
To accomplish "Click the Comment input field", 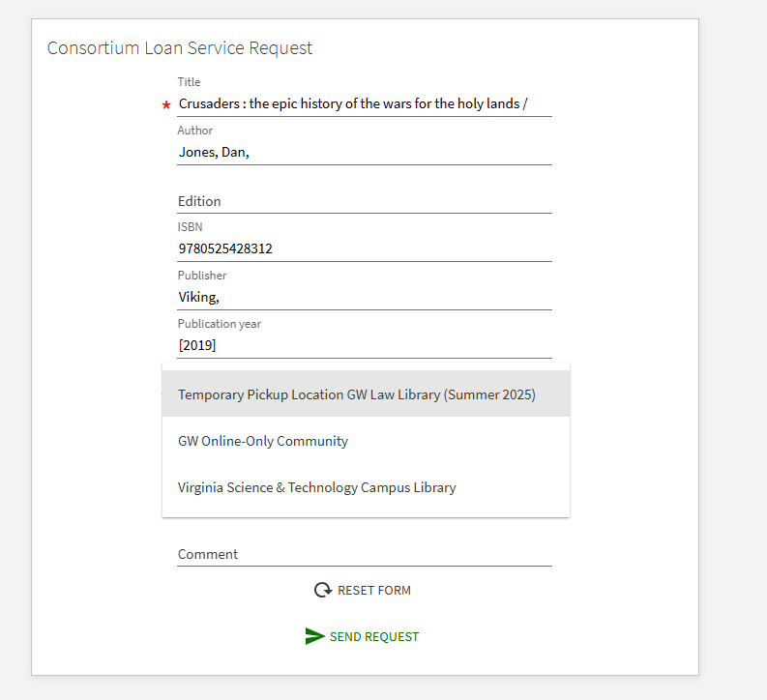I will (364, 554).
